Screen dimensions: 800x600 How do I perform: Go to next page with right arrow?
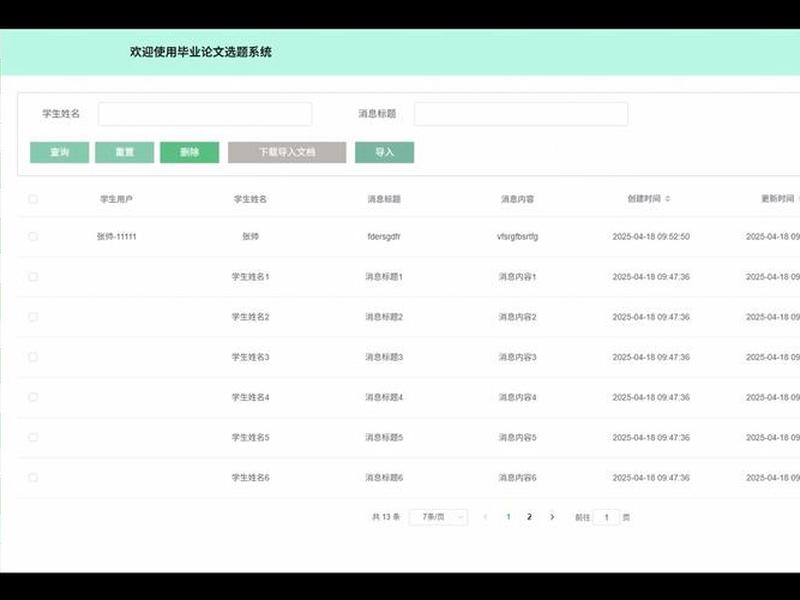point(552,517)
